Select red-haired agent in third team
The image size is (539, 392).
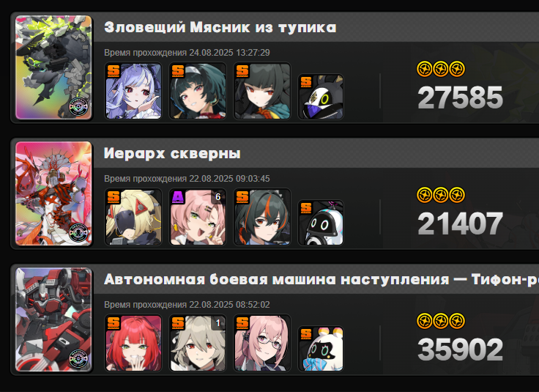(x=133, y=343)
